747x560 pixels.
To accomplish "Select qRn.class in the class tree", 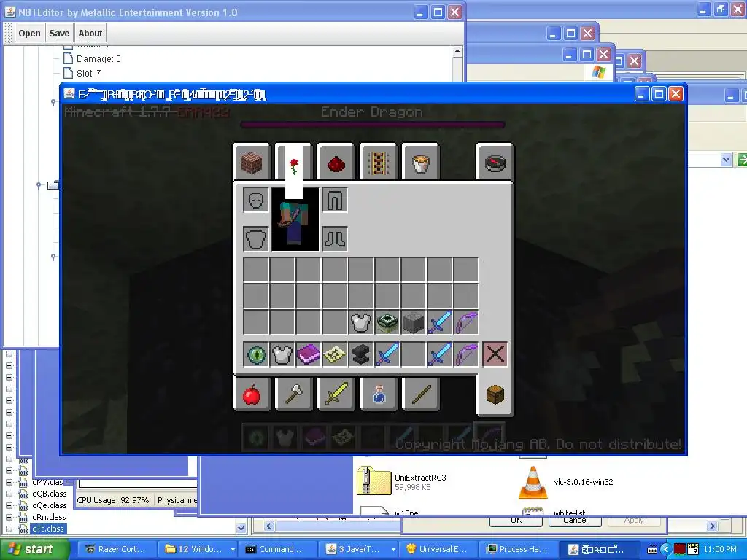I will pyautogui.click(x=50, y=517).
